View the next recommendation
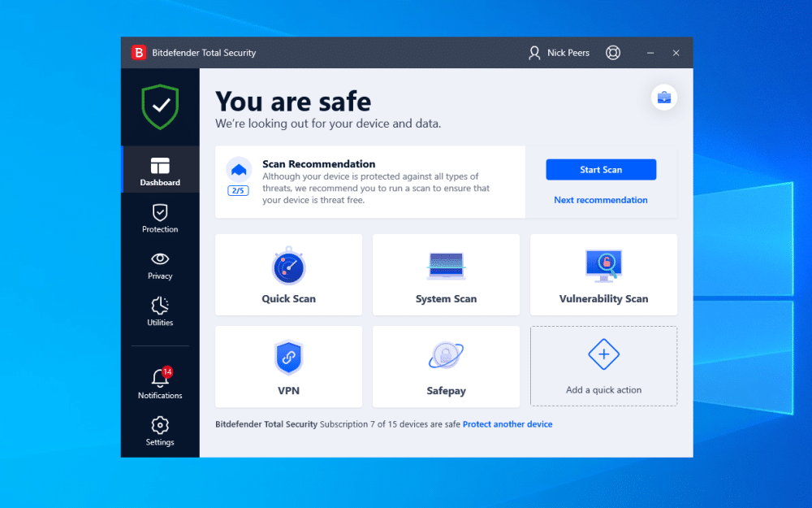The image size is (812, 508). coord(601,200)
